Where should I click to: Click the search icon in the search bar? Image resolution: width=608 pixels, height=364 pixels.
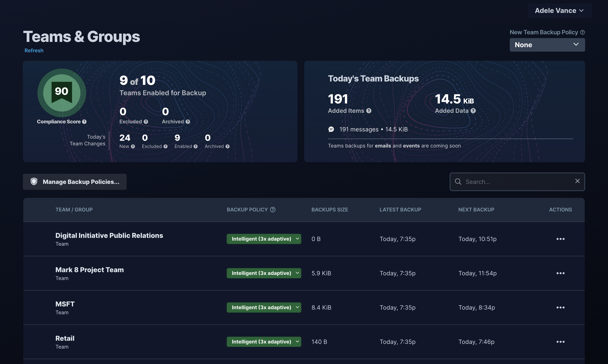(458, 182)
